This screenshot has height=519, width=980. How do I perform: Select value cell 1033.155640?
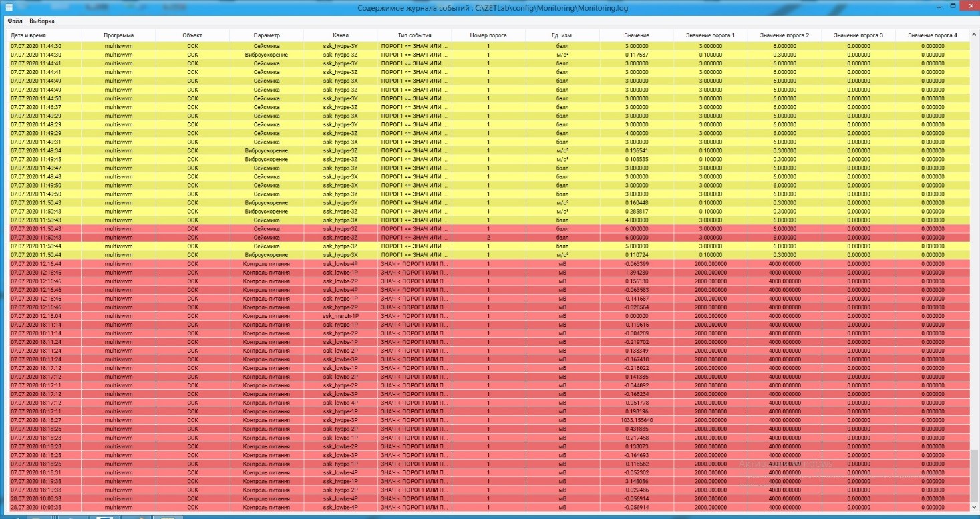pyautogui.click(x=637, y=419)
